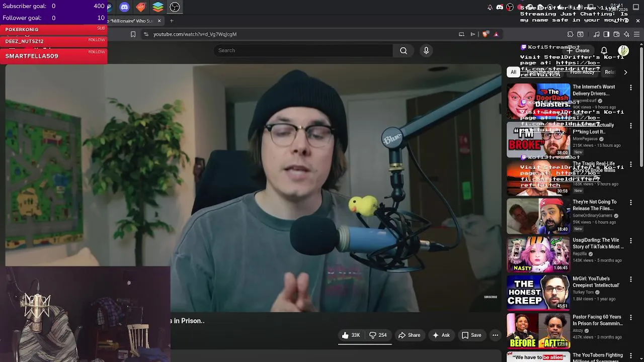Open options for UsagiDarling video
This screenshot has height=362, width=644.
(630, 241)
